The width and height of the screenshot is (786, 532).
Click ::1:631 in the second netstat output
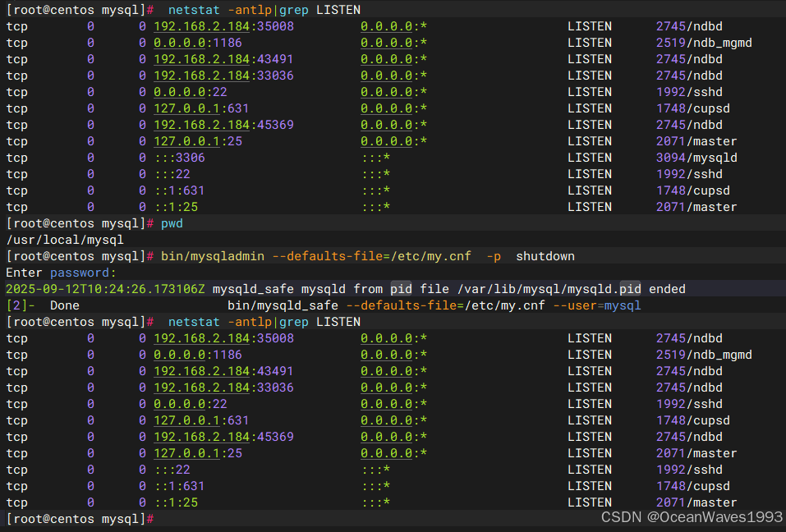tap(179, 486)
